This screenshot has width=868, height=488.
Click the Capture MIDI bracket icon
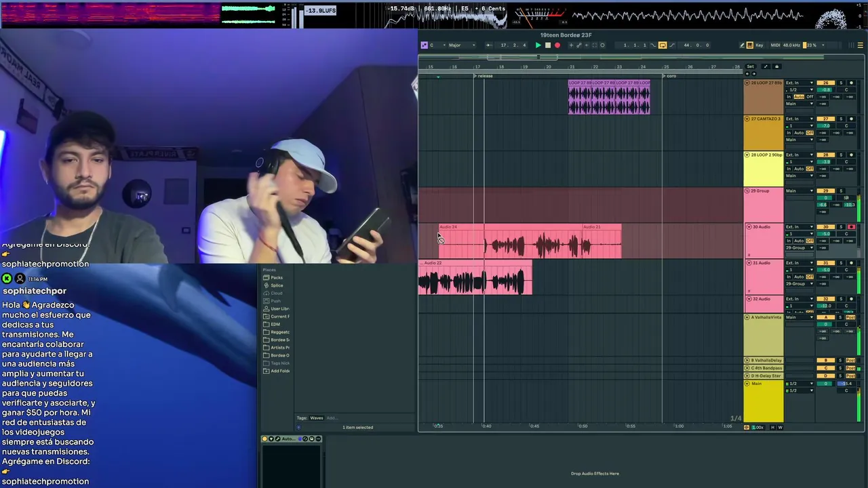595,45
